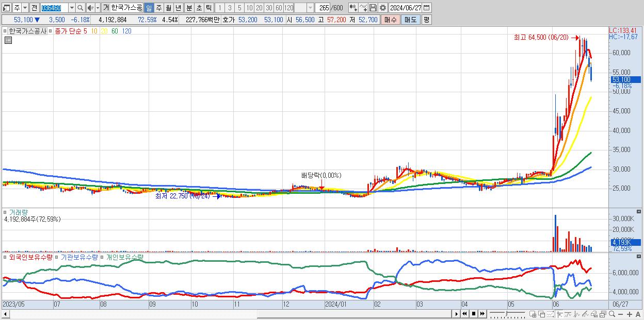Toggle the 기관보유수량 series marker
Viewport: 644px width, 320px height.
click(57, 257)
